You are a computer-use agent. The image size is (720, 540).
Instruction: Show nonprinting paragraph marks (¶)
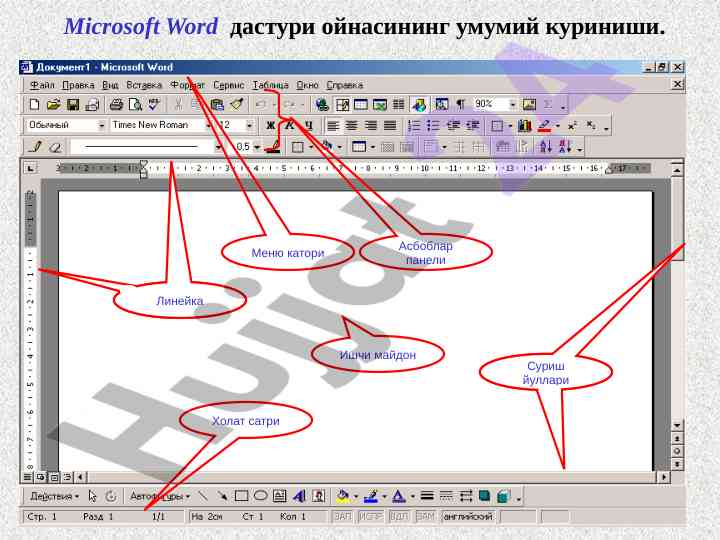pyautogui.click(x=460, y=105)
